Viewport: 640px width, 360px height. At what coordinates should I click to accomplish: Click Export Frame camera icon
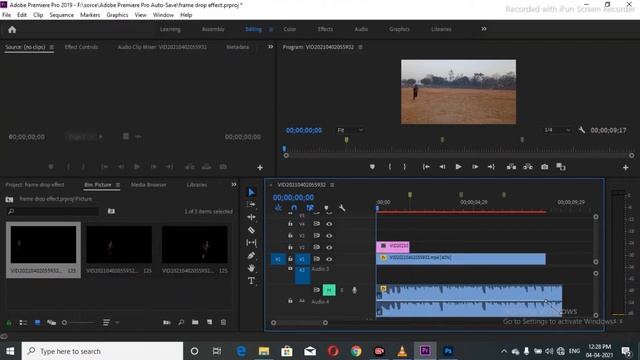(x=544, y=167)
